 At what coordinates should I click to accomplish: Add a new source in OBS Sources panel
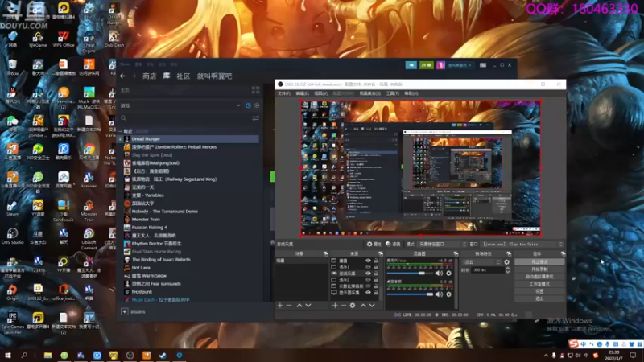pyautogui.click(x=335, y=306)
